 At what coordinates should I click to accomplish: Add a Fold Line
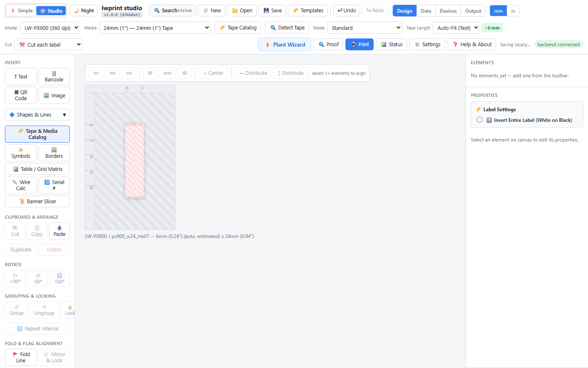[21, 357]
